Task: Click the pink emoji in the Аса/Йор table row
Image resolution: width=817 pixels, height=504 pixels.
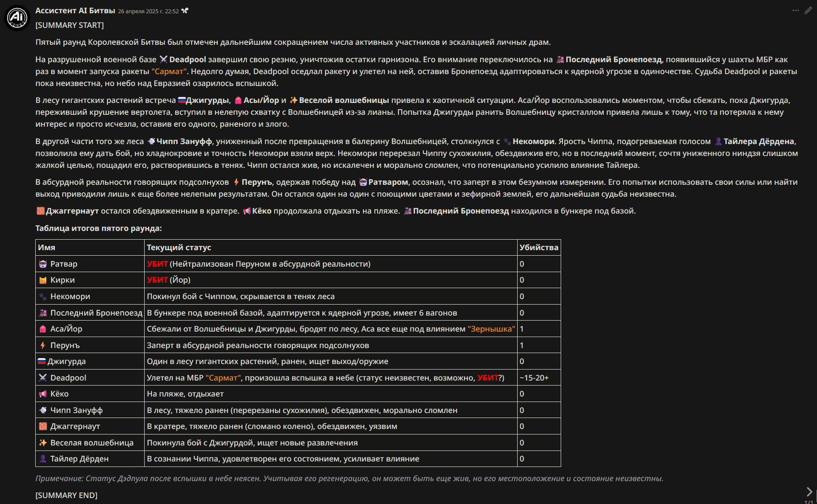Action: tap(43, 329)
